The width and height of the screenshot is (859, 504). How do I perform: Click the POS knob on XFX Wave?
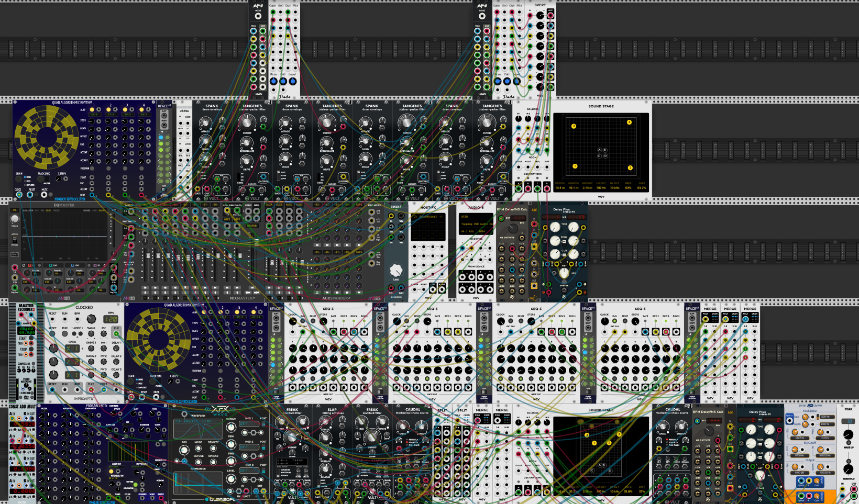point(184,450)
